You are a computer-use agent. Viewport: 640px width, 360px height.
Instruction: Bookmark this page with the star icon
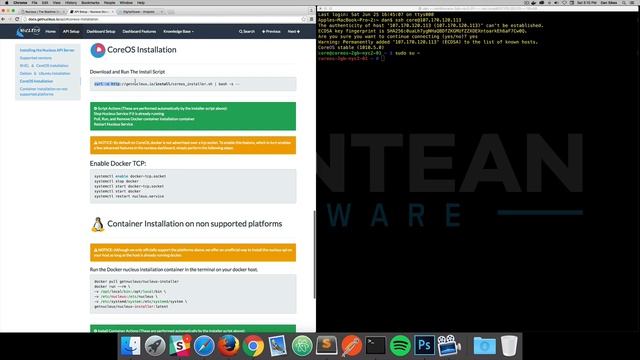pyautogui.click(x=303, y=19)
